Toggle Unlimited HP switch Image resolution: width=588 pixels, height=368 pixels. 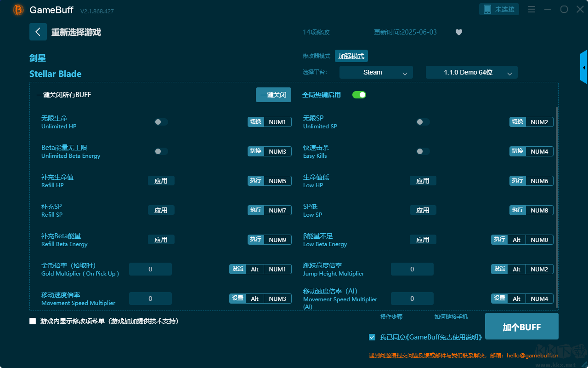tap(161, 122)
